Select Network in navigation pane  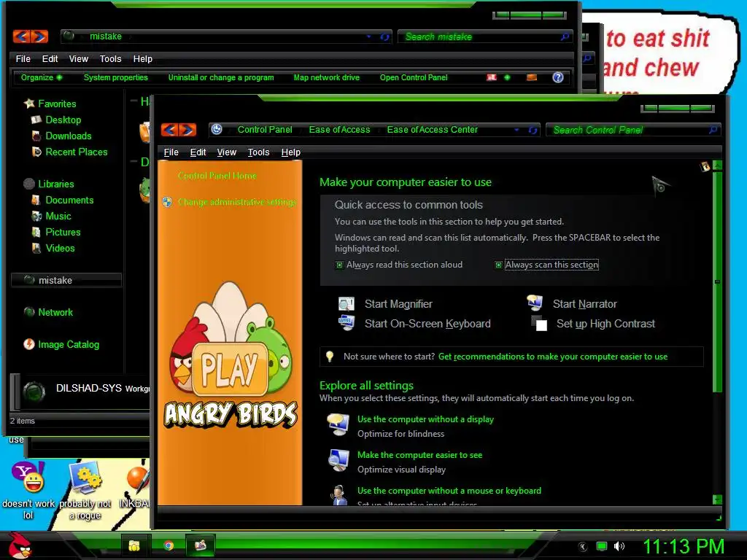tap(55, 312)
